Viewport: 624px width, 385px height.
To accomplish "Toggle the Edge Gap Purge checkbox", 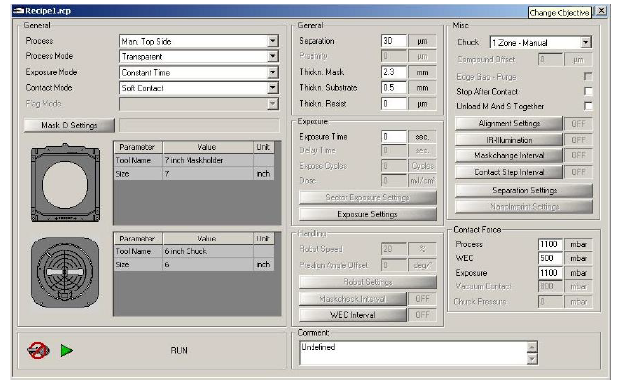I will pos(588,76).
